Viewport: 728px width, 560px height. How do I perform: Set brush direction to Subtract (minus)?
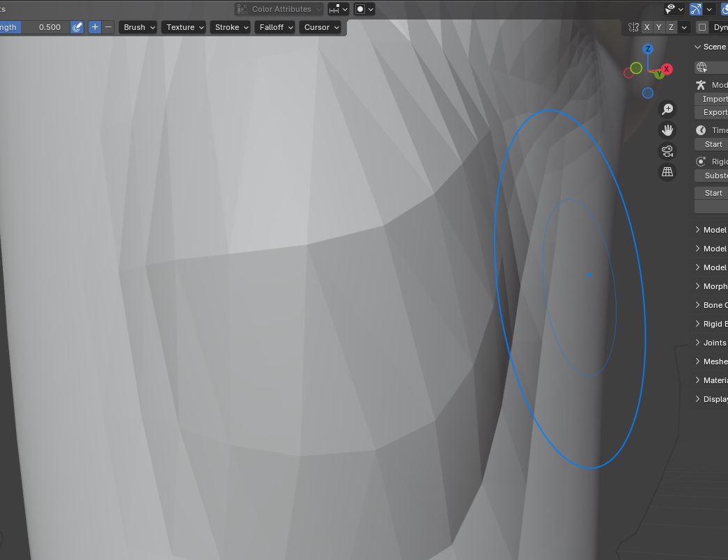(108, 27)
